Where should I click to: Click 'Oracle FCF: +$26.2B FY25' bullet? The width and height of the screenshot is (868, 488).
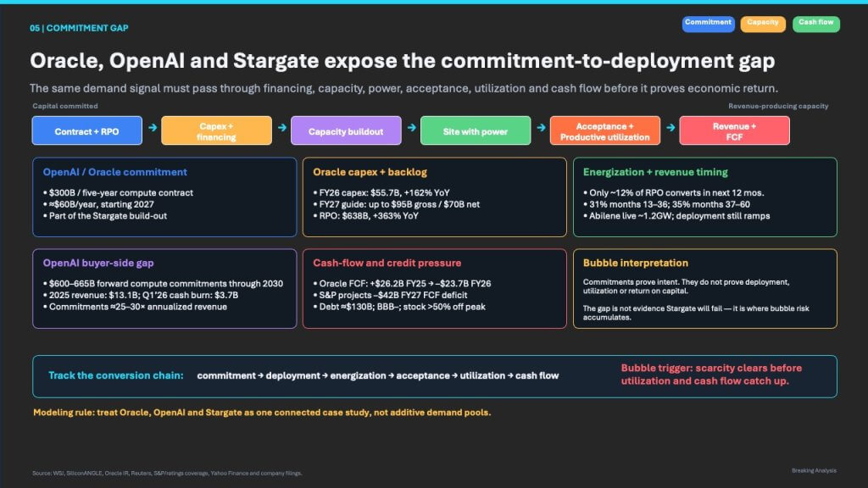click(402, 283)
